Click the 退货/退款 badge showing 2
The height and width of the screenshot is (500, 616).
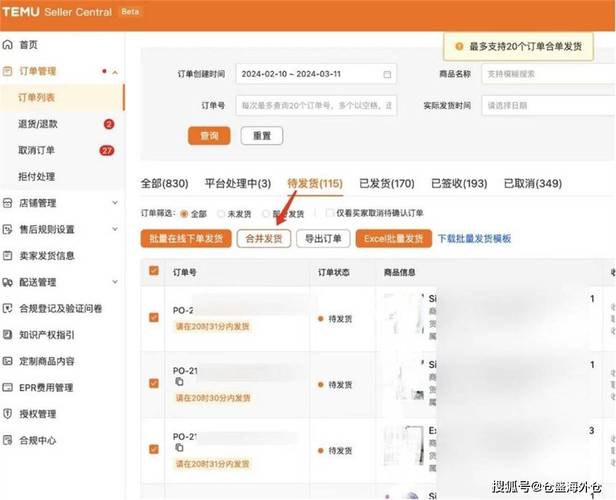click(109, 124)
